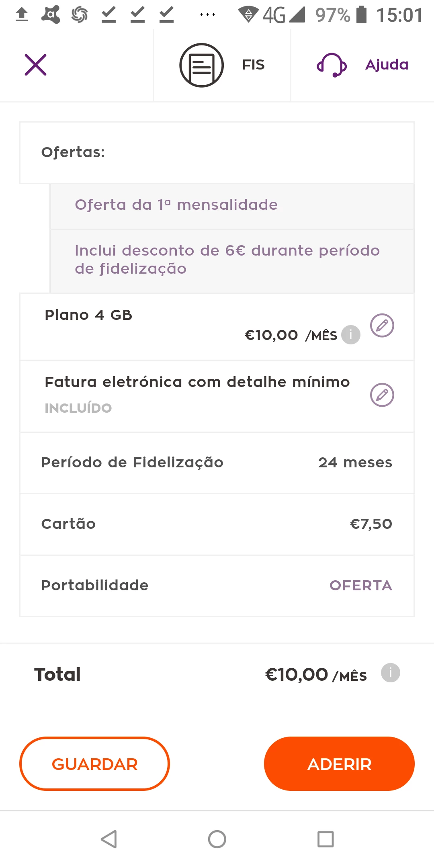
Task: Select Oferta da 1ª mensalidade item
Action: pos(176,205)
